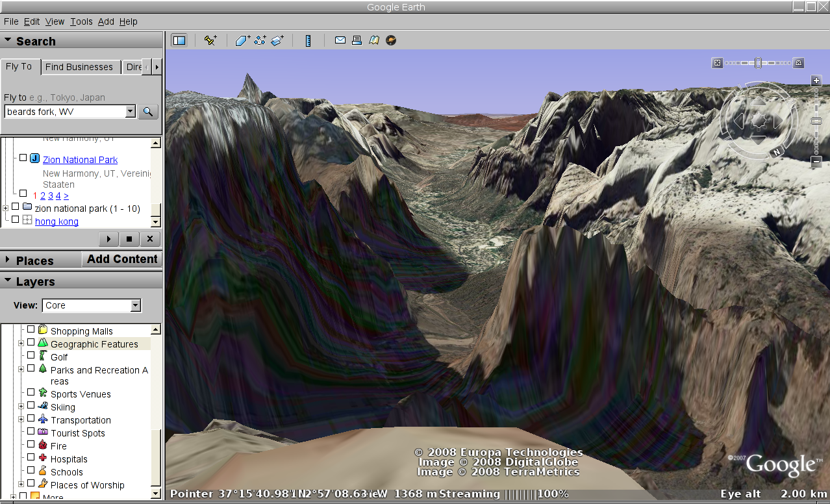Stop the search results tour
The height and width of the screenshot is (504, 830).
point(129,239)
